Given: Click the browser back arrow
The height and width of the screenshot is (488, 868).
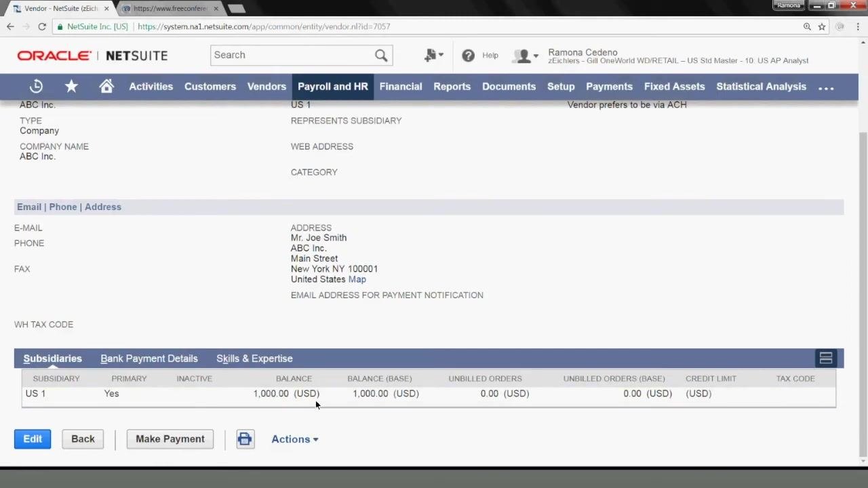Looking at the screenshot, I should pos(10,26).
